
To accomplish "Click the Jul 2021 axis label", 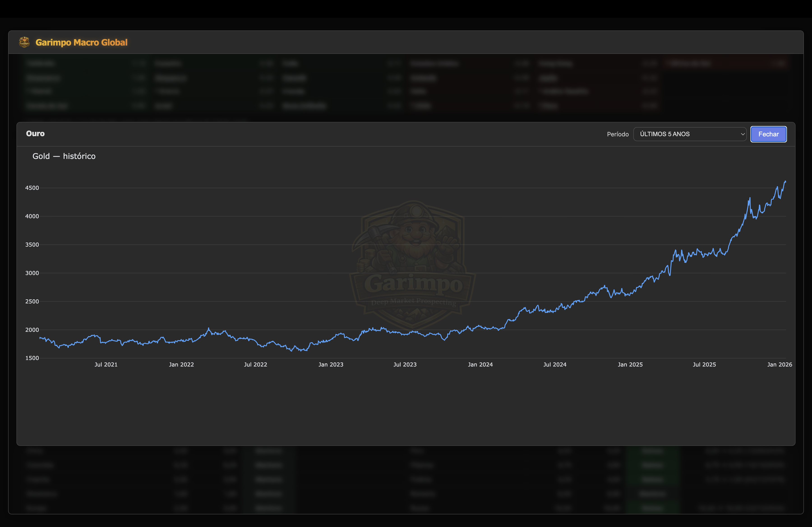I will click(106, 364).
